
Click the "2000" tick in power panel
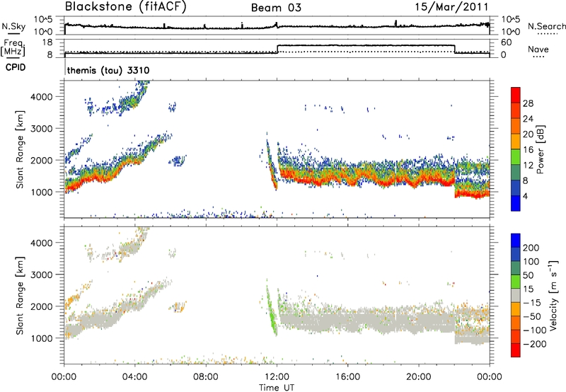pyautogui.click(x=42, y=160)
